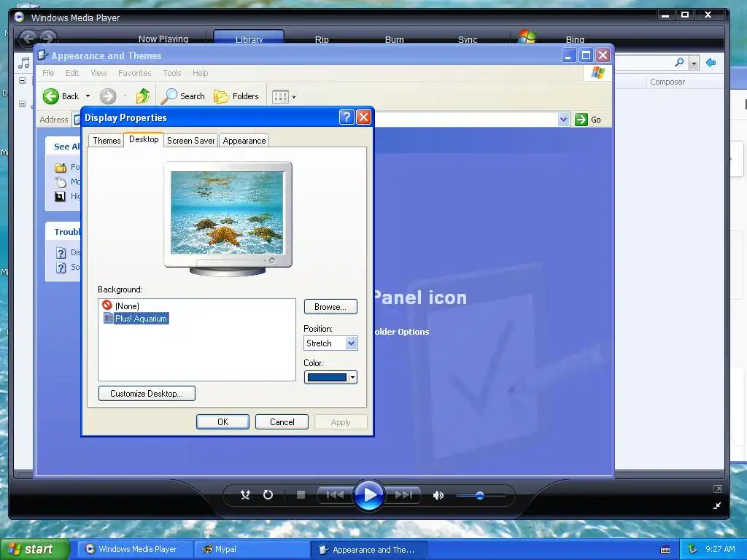The height and width of the screenshot is (560, 747).
Task: Click the Windows Start button
Action: pyautogui.click(x=34, y=549)
